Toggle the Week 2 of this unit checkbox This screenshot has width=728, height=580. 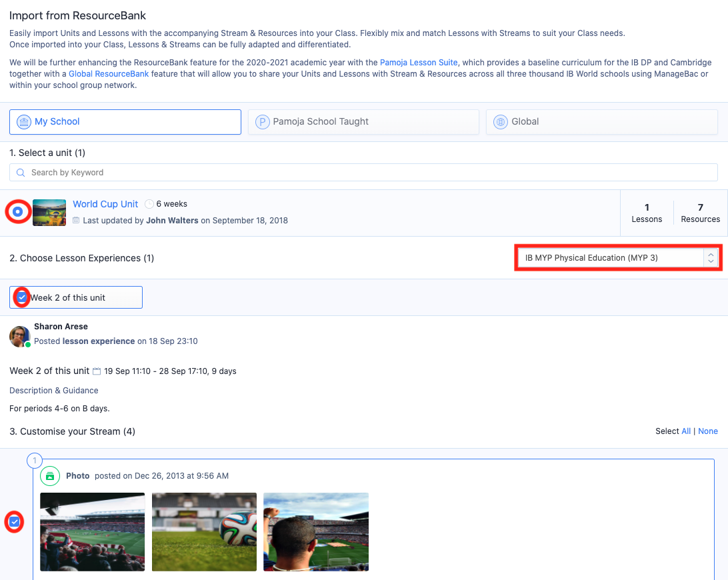tap(22, 297)
